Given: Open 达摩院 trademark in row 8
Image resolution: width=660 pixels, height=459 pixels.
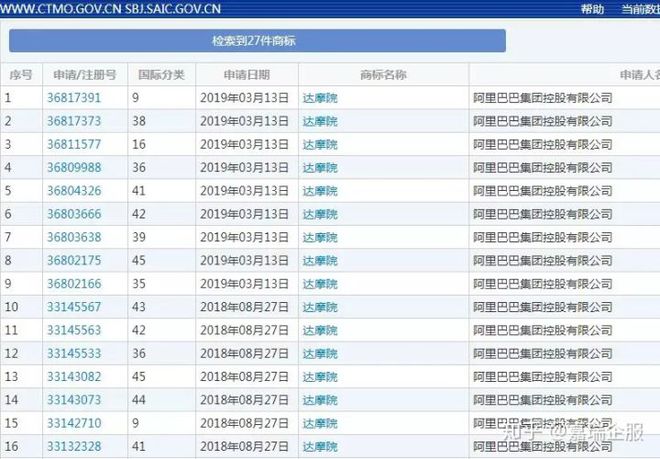Looking at the screenshot, I should point(320,260).
